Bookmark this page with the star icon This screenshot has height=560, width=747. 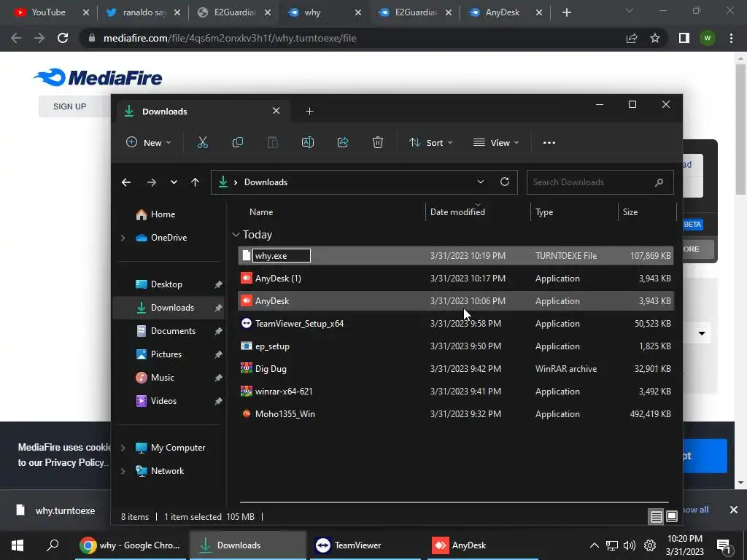click(655, 38)
